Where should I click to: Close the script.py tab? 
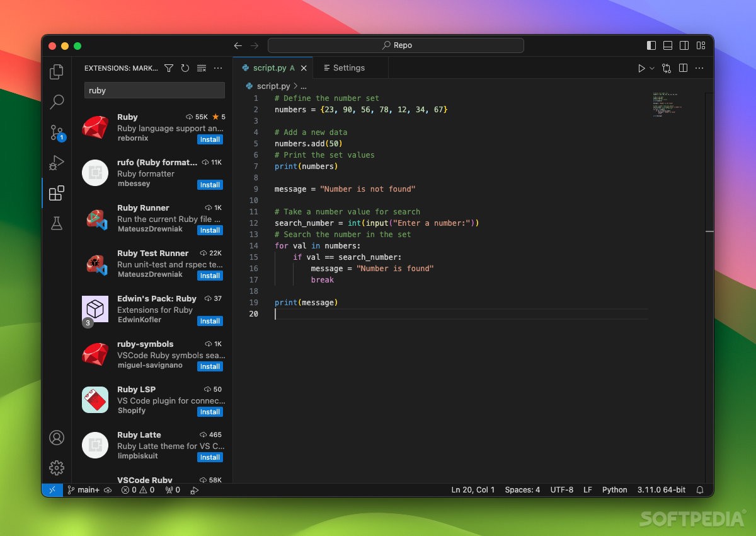pos(304,68)
